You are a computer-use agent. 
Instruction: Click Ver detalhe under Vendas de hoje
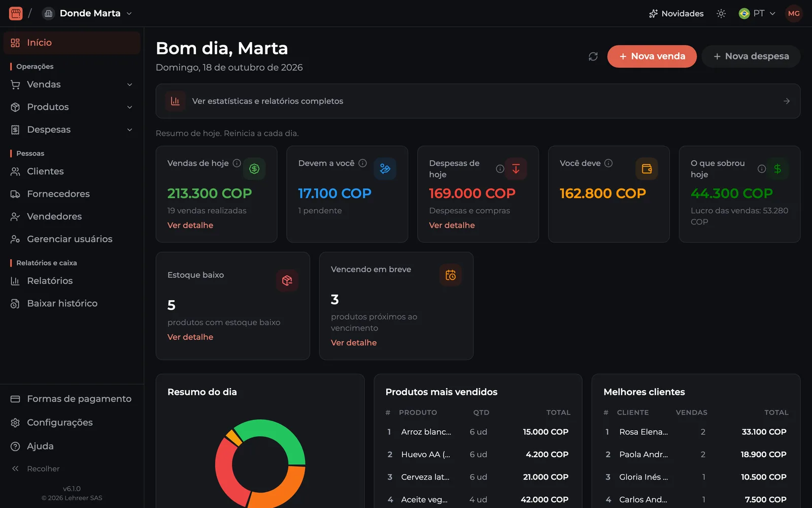click(x=190, y=225)
